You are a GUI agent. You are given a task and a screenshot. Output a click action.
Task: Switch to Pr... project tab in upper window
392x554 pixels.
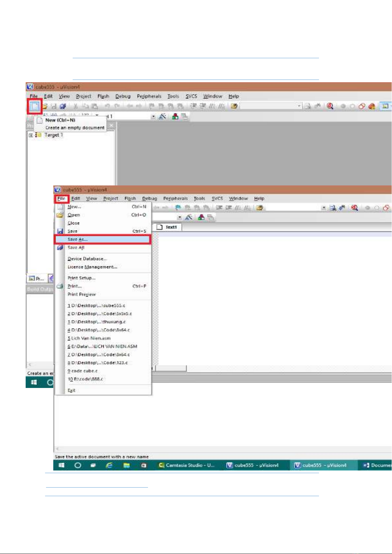click(x=37, y=279)
